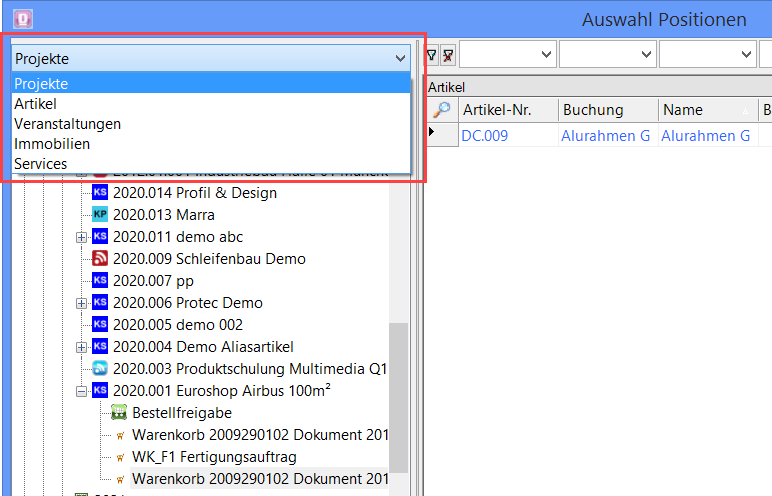Click the magnifier search icon in grid header
This screenshot has width=772, height=496.
440,110
